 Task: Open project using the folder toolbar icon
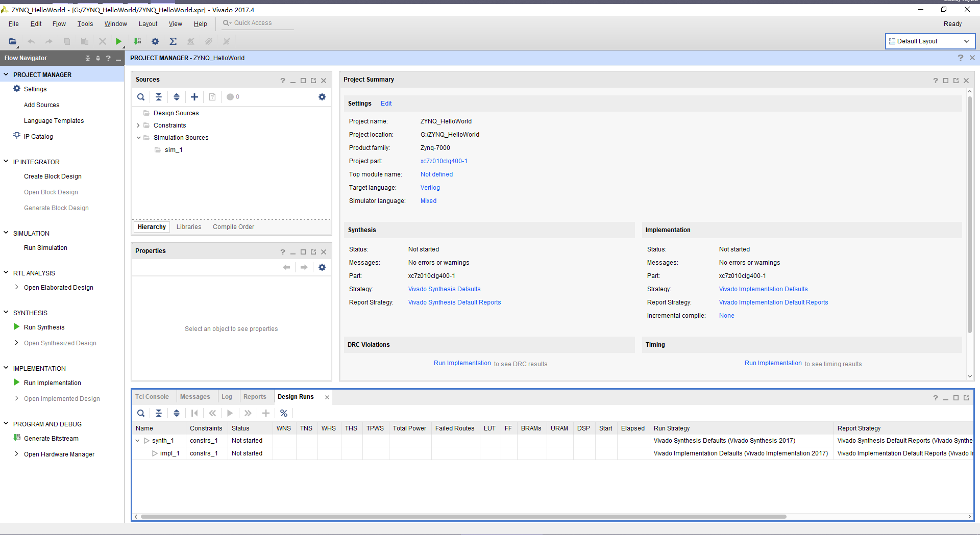tap(13, 41)
